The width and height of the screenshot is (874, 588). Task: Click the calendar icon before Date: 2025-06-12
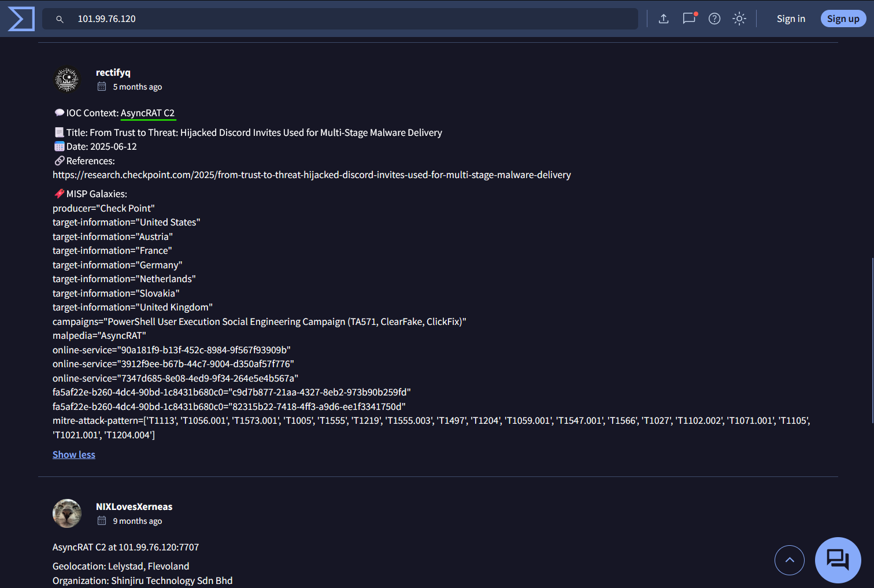pyautogui.click(x=59, y=146)
